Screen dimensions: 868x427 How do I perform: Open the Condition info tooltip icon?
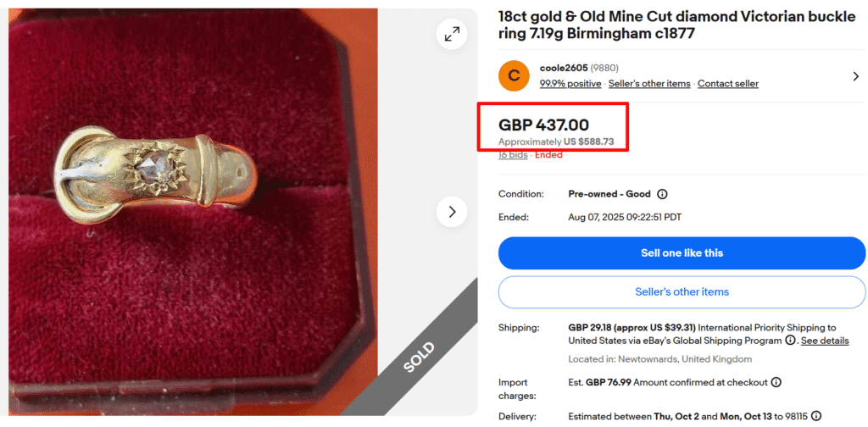pyautogui.click(x=663, y=194)
